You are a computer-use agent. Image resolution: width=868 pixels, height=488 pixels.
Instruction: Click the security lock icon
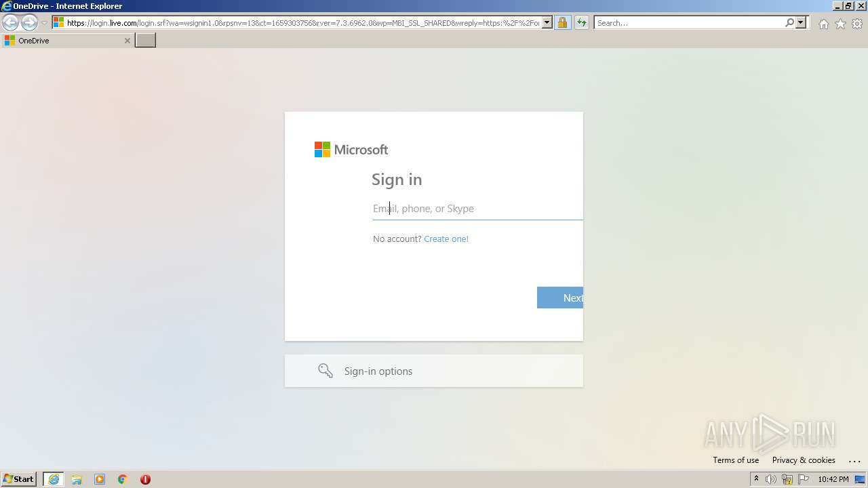[562, 23]
